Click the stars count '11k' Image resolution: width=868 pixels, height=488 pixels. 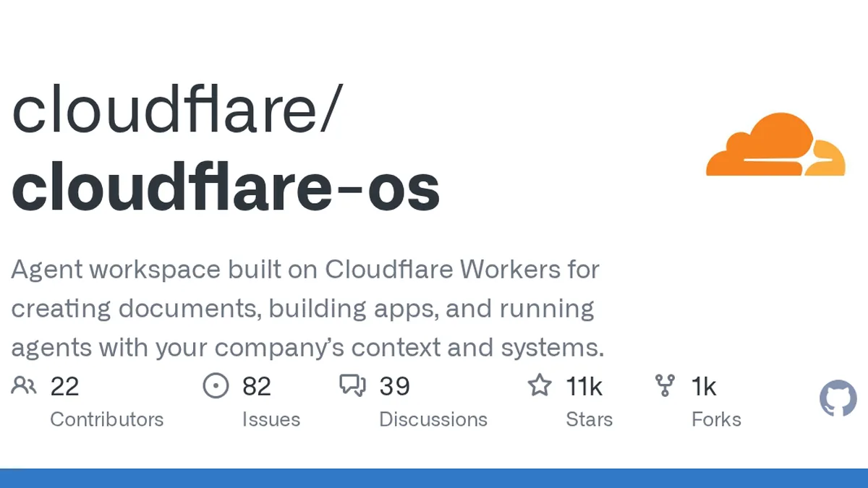point(584,387)
